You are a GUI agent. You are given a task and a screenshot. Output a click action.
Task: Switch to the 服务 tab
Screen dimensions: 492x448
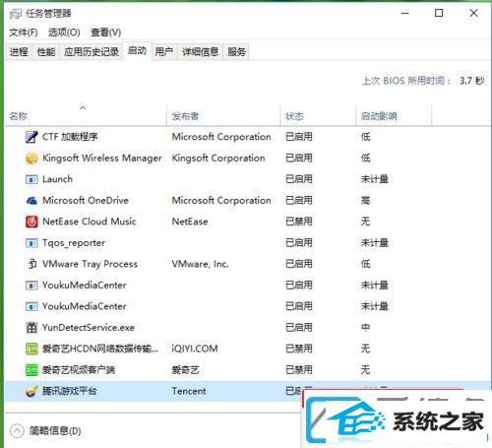[236, 52]
